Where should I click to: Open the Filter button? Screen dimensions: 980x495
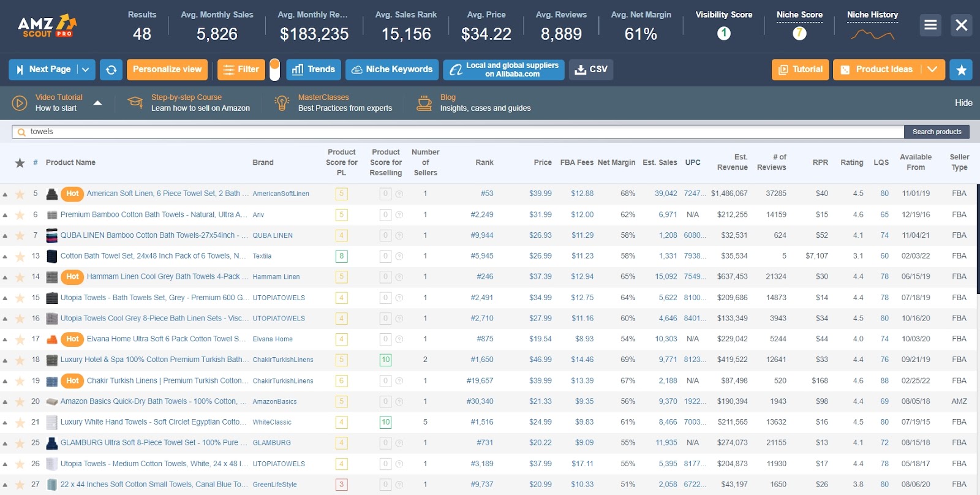pos(241,70)
